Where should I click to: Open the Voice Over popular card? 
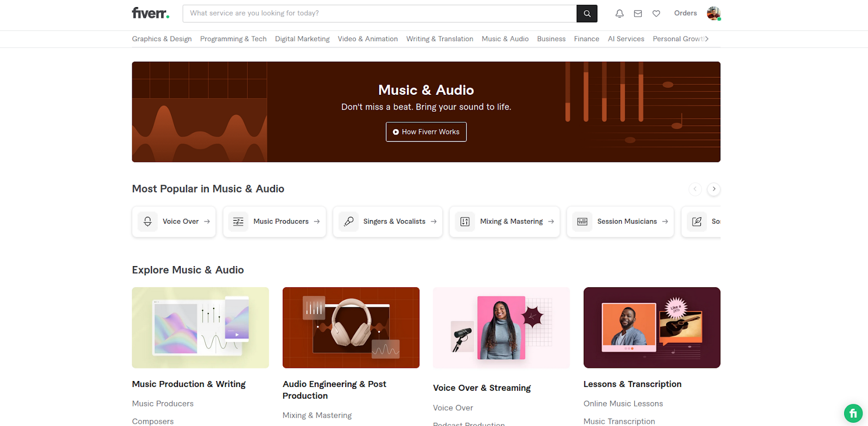tap(174, 222)
